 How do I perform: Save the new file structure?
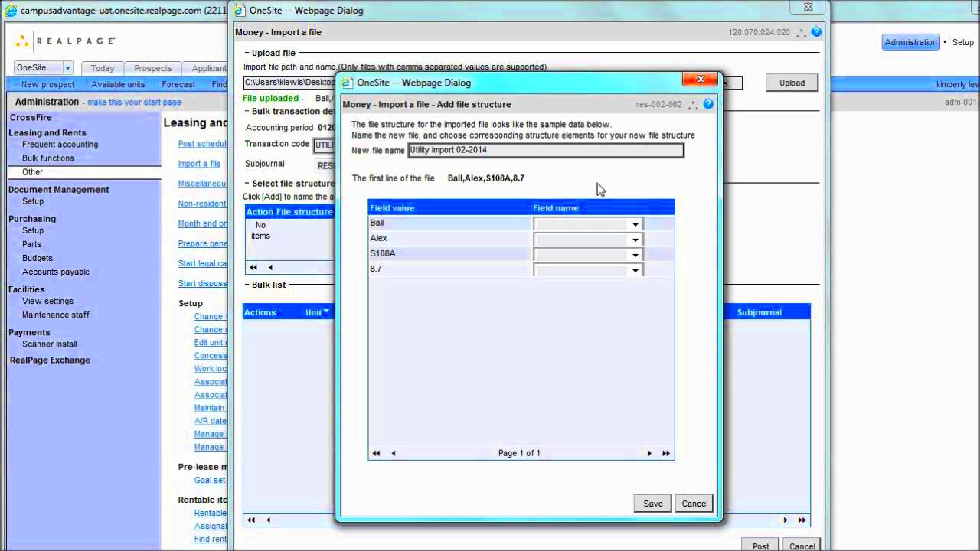point(653,503)
